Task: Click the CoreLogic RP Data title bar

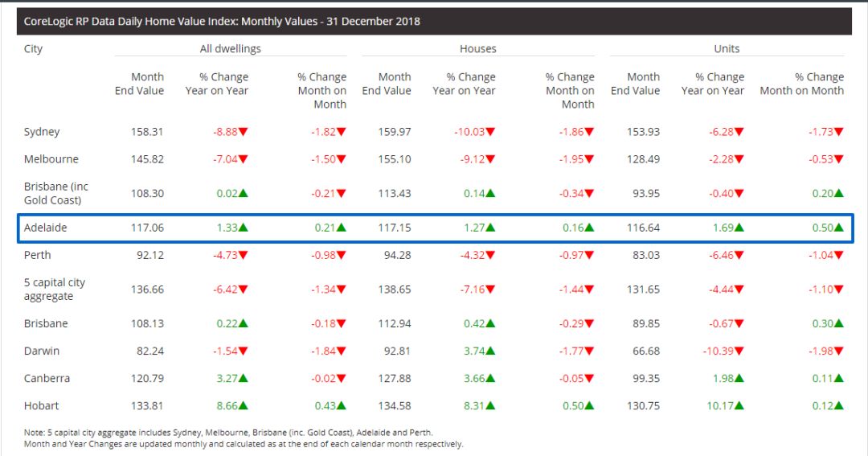Action: click(434, 21)
